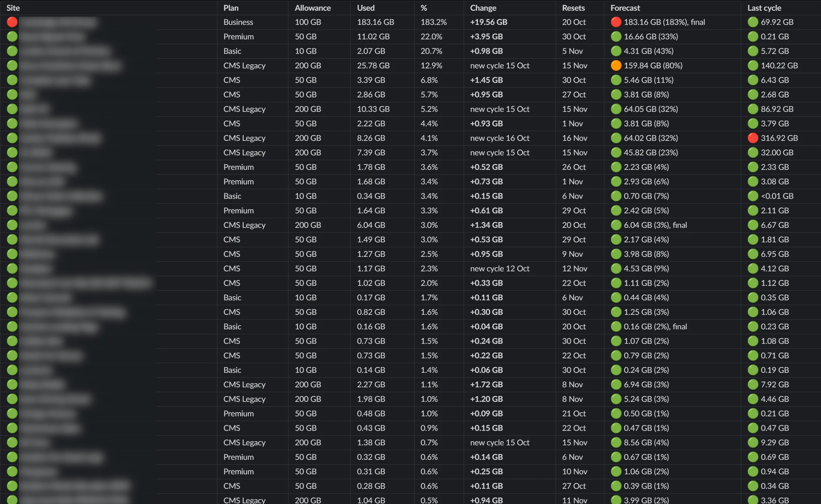The height and width of the screenshot is (504, 821).
Task: Click the new cycle 12 Oct cell
Action: pos(500,269)
